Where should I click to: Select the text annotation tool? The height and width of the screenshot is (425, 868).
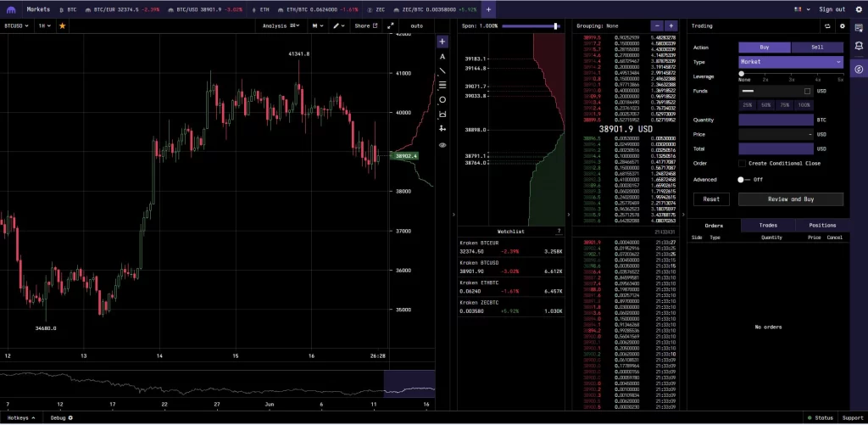pyautogui.click(x=442, y=56)
